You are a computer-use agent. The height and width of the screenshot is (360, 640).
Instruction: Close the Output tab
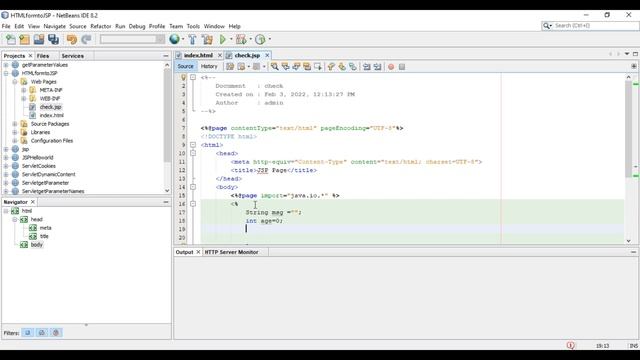click(x=198, y=252)
